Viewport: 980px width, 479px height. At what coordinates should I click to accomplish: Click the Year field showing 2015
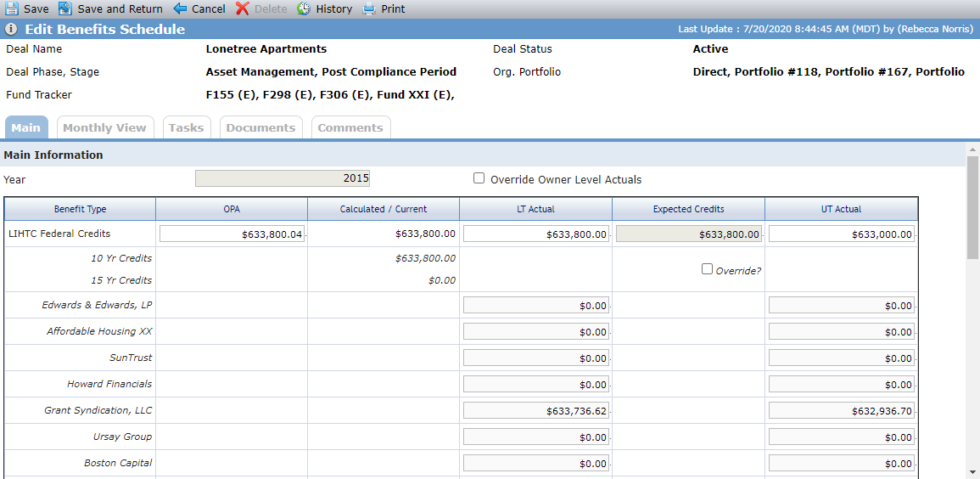point(283,178)
